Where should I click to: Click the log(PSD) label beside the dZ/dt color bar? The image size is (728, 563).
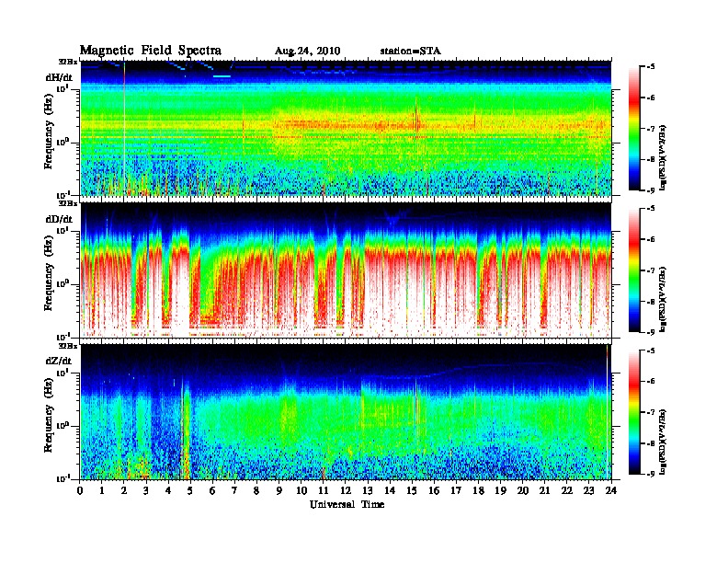coord(664,442)
